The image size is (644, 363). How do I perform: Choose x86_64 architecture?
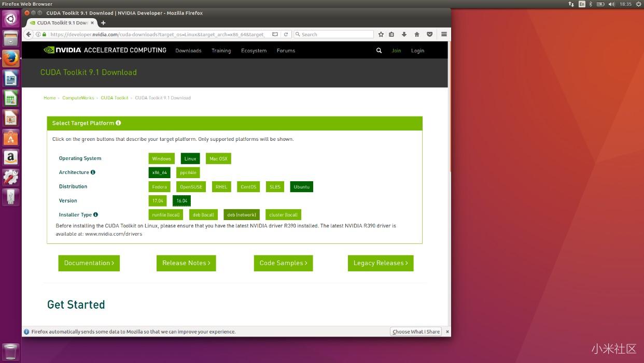tap(160, 172)
